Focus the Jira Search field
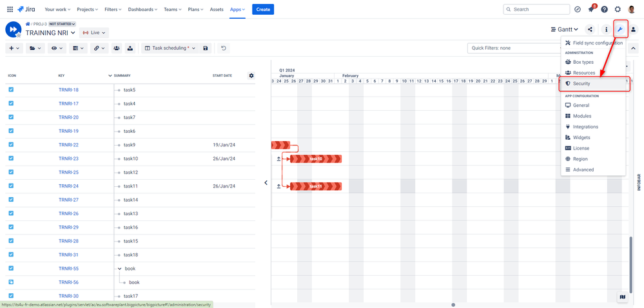This screenshot has height=308, width=644. (536, 9)
